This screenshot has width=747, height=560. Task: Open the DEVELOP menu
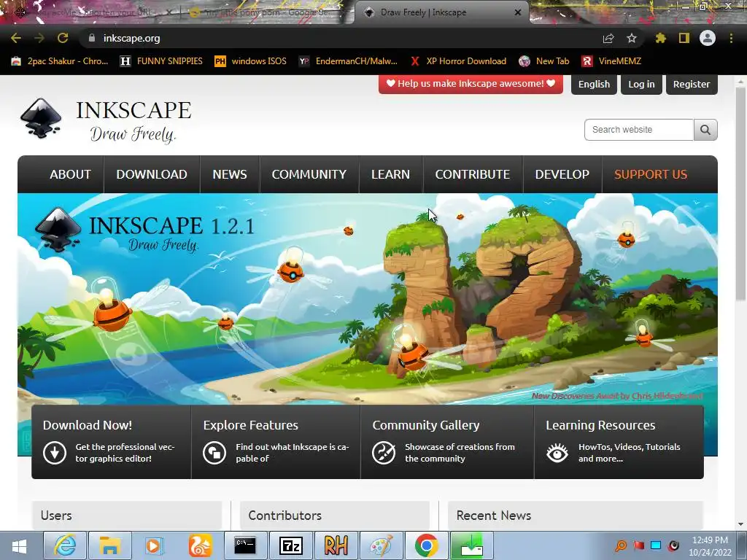562,174
